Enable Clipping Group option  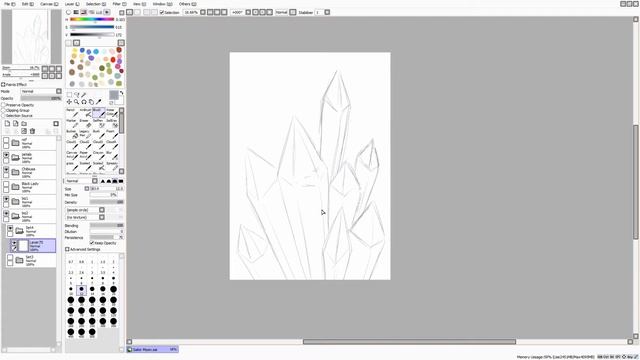(x=3, y=110)
